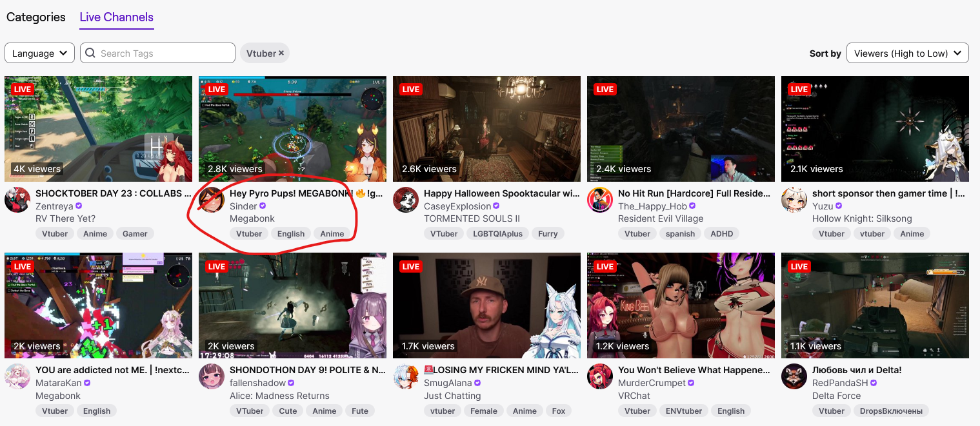The height and width of the screenshot is (426, 980).
Task: Click the fallenshadow channel name
Action: coord(257,383)
